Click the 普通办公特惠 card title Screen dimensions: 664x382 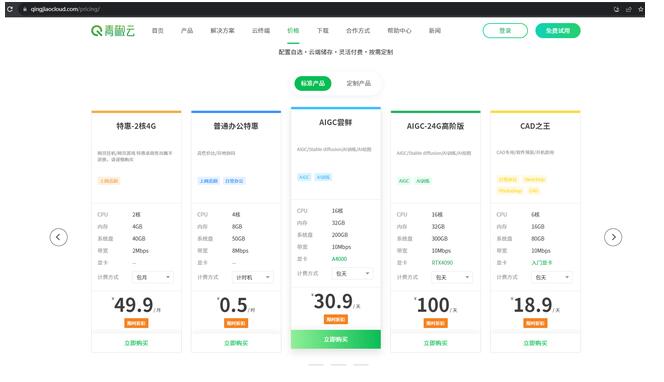coord(236,126)
